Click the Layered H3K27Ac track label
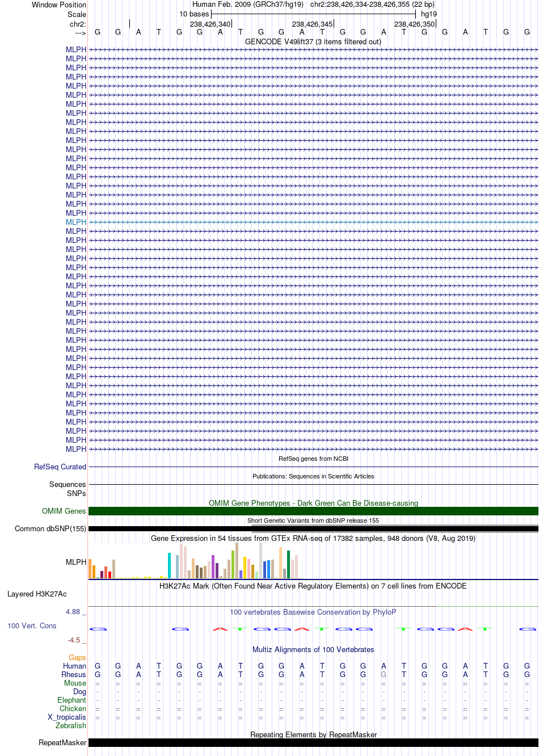This screenshot has width=539, height=756. pyautogui.click(x=37, y=594)
